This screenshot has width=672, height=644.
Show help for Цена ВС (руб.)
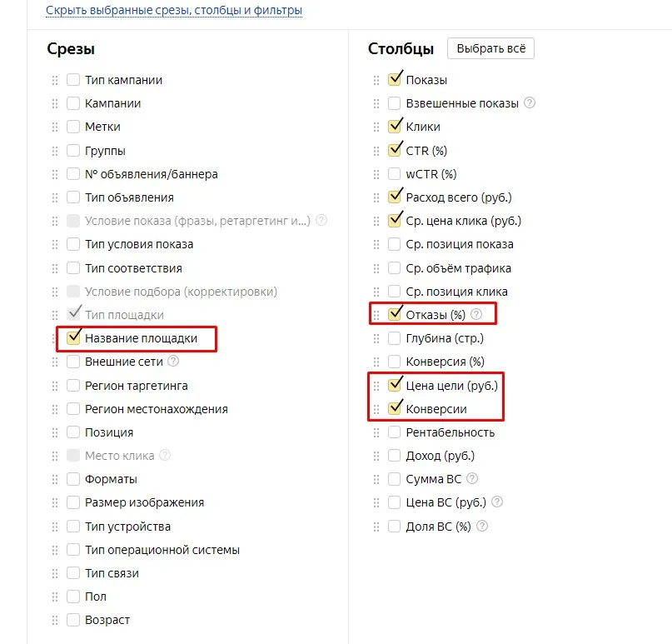pyautogui.click(x=497, y=502)
